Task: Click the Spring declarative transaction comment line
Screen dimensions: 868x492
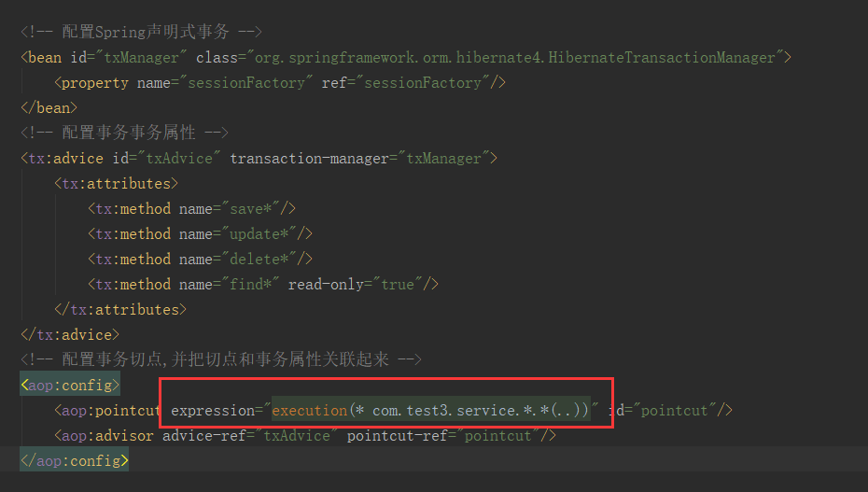Action: pos(141,32)
